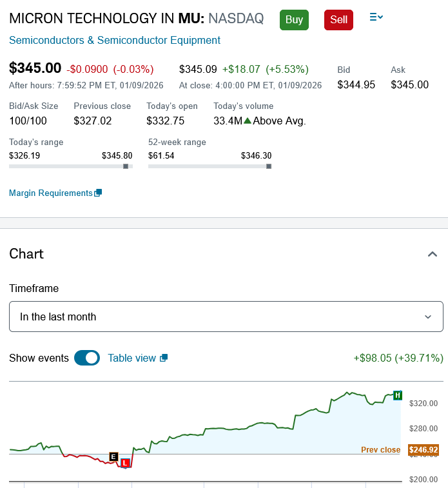448x488 pixels.
Task: Click the red Sell button
Action: point(338,19)
